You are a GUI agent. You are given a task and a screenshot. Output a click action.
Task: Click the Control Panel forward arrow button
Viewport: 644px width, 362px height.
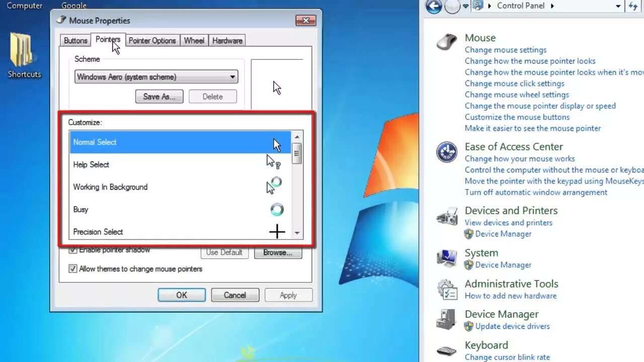pyautogui.click(x=452, y=7)
